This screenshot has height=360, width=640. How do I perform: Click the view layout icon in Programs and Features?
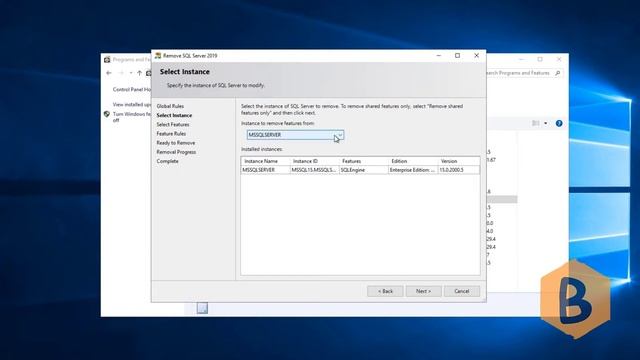[536, 123]
